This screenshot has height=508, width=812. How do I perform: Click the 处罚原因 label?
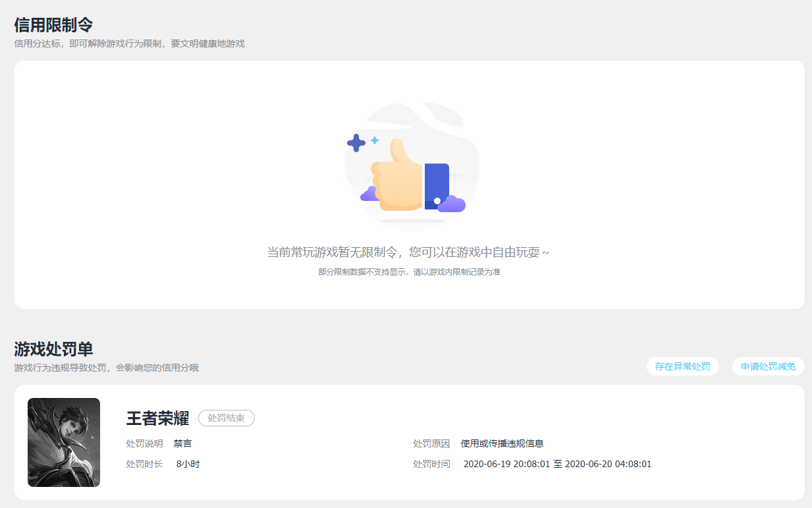click(431, 443)
